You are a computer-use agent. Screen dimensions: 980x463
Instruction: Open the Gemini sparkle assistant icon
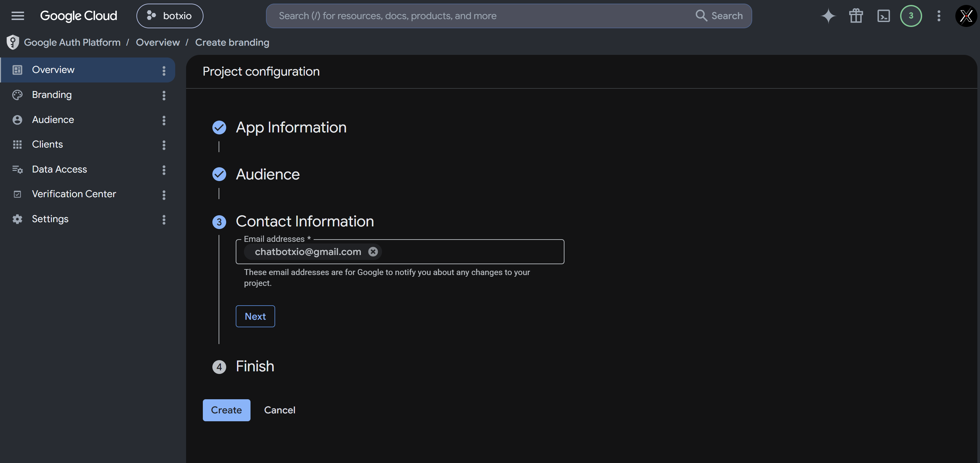[x=828, y=15]
